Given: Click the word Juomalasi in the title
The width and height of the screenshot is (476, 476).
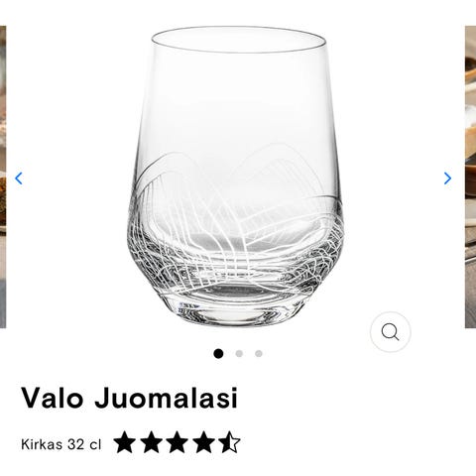Looking at the screenshot, I should click(166, 398).
